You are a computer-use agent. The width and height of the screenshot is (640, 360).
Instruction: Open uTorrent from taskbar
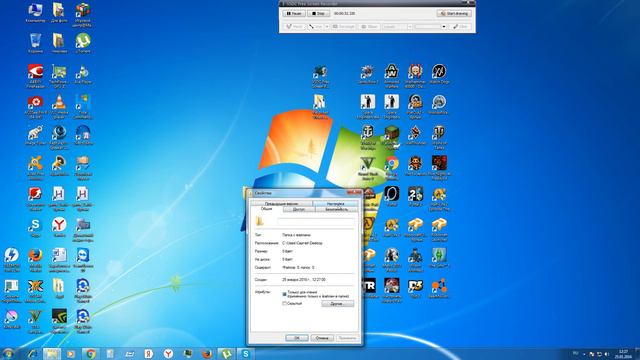(x=227, y=354)
